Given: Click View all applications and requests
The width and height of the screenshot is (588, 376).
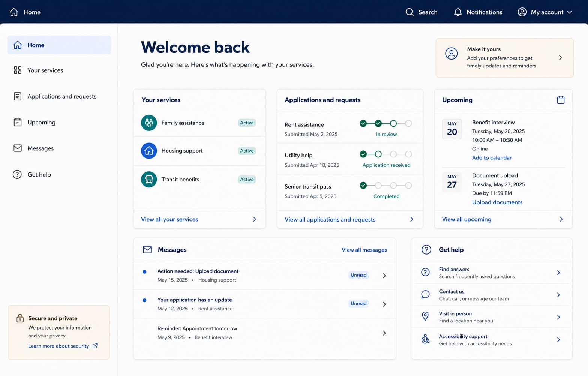Looking at the screenshot, I should 330,220.
